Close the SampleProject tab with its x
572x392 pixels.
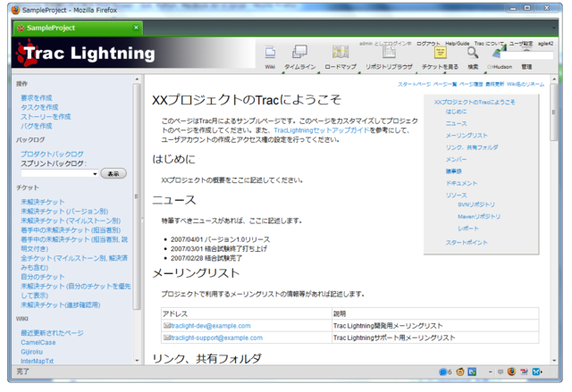(x=136, y=28)
